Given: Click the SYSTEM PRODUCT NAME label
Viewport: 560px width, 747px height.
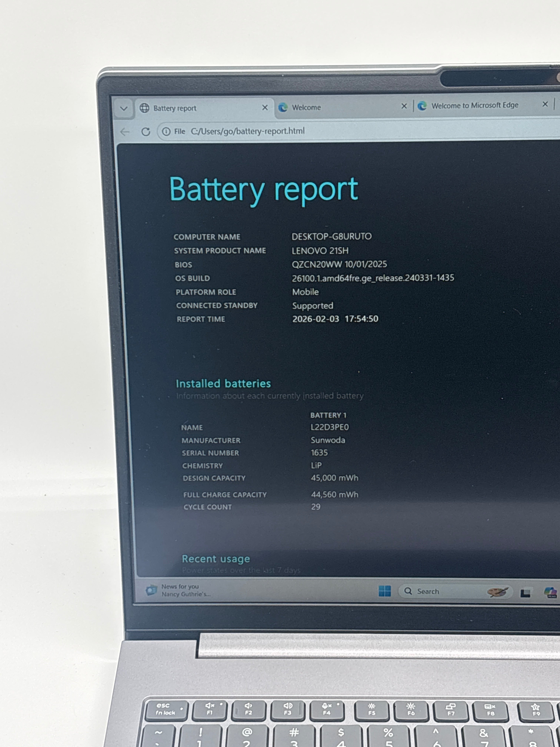Looking at the screenshot, I should [x=220, y=251].
